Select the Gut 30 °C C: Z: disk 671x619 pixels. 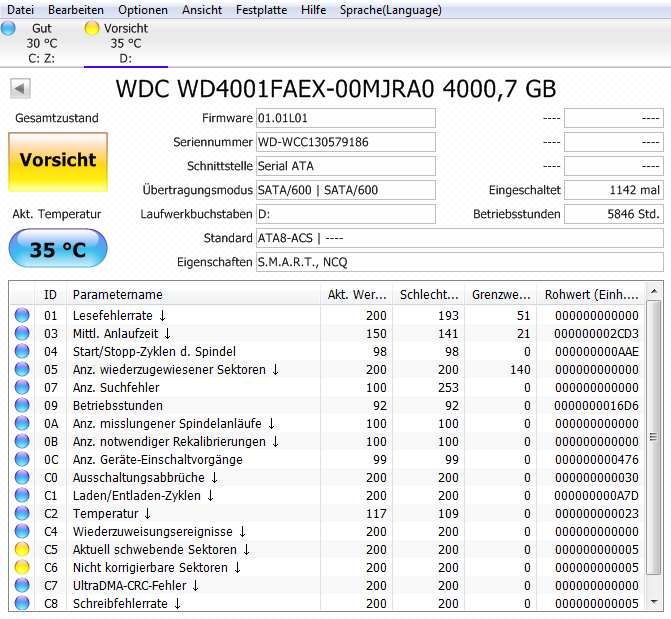click(42, 43)
